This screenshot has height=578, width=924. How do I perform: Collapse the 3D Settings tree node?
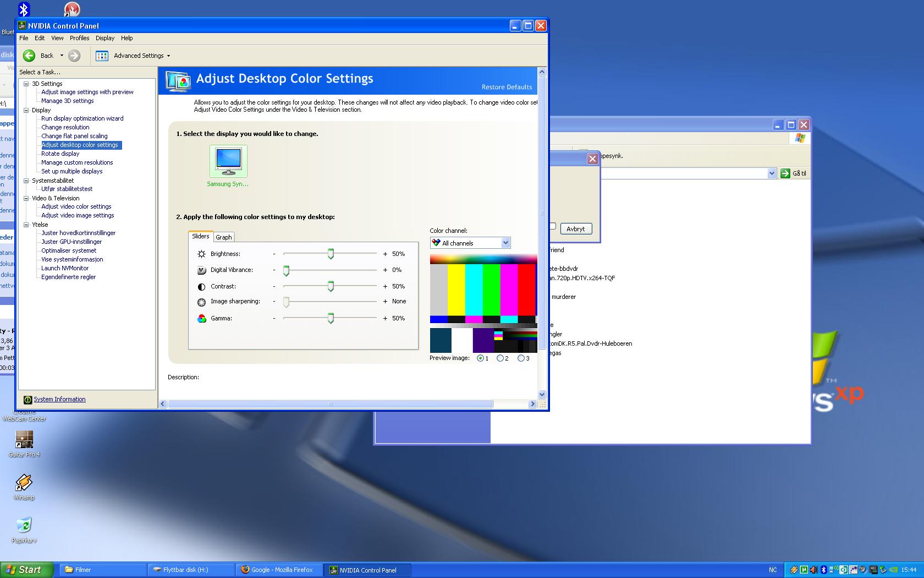(x=26, y=84)
